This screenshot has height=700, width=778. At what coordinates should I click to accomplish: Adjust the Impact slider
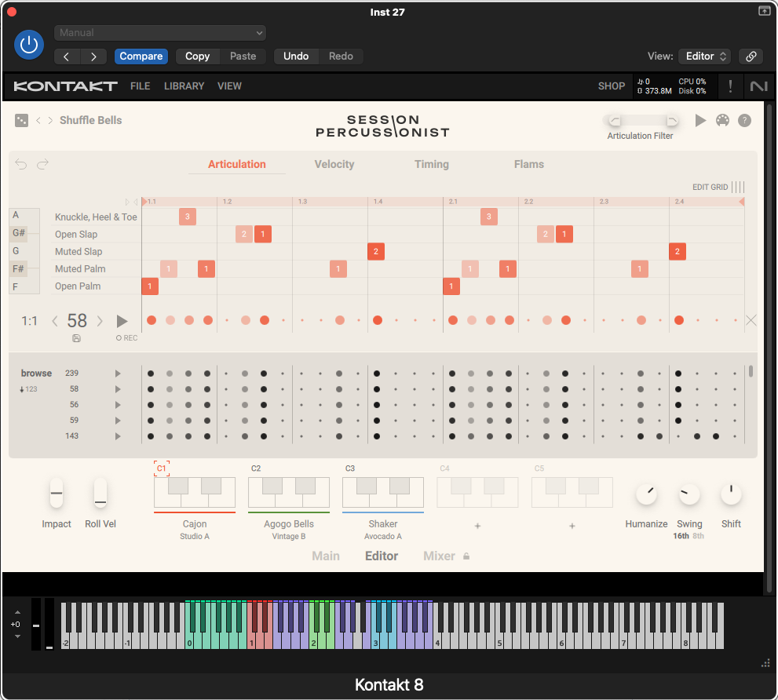click(x=57, y=493)
